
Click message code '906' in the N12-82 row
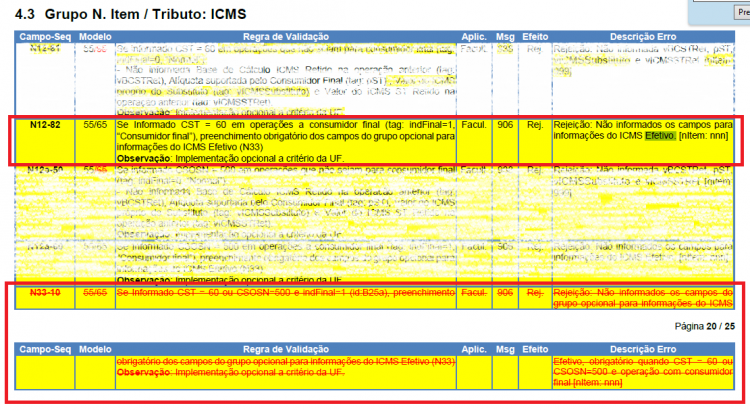(x=505, y=125)
